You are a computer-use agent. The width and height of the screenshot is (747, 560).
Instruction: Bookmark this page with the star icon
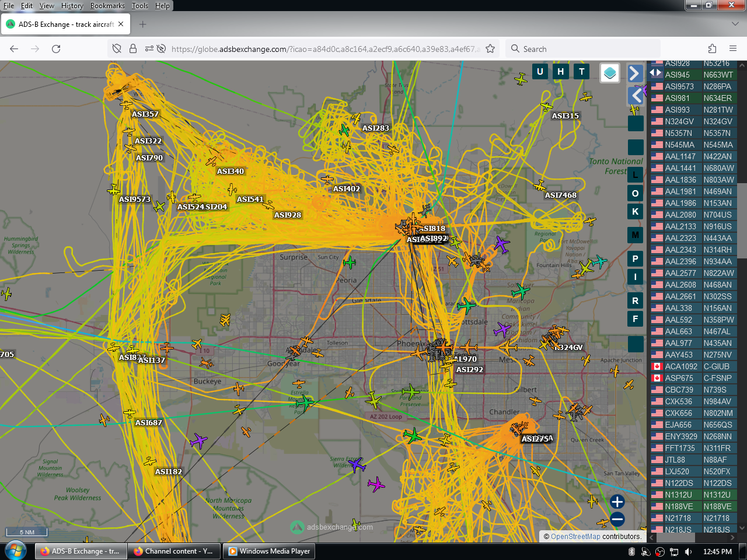pyautogui.click(x=490, y=49)
